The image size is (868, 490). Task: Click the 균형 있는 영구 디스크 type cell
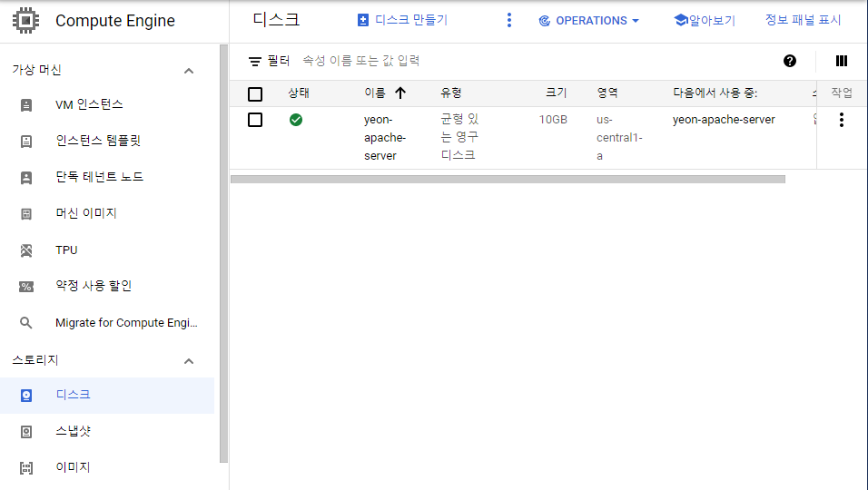(x=459, y=137)
